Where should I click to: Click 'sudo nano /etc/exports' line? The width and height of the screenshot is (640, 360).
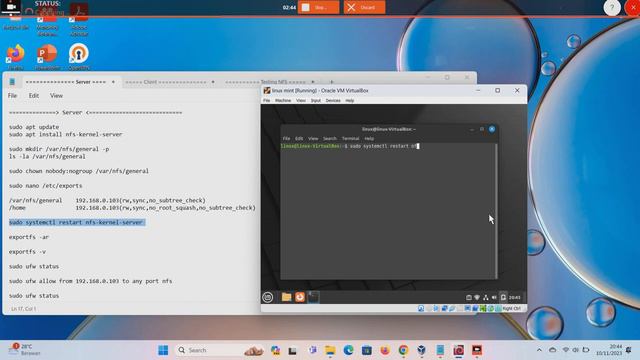pos(45,186)
